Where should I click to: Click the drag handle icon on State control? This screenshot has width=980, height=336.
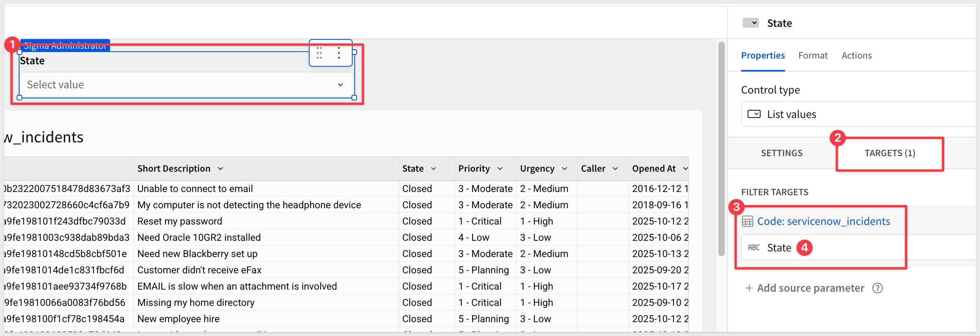(319, 53)
